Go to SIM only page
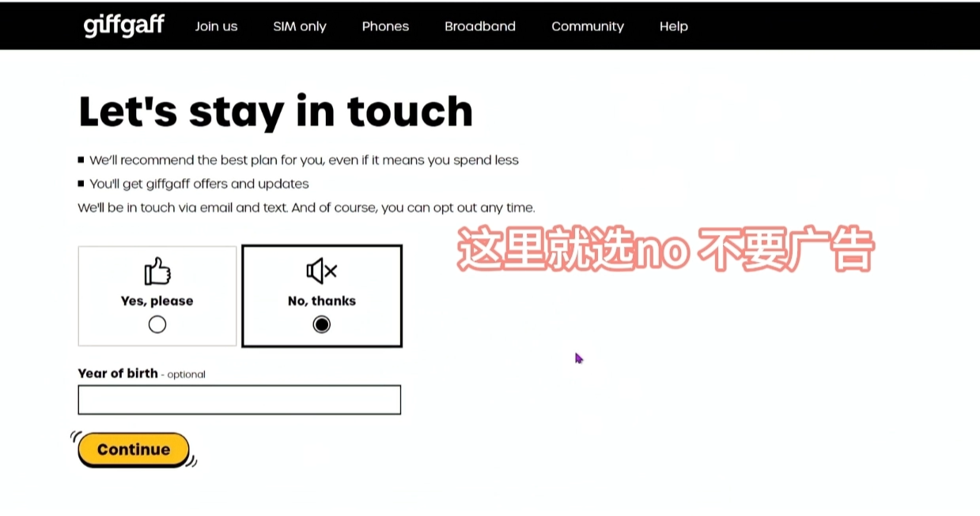 300,26
